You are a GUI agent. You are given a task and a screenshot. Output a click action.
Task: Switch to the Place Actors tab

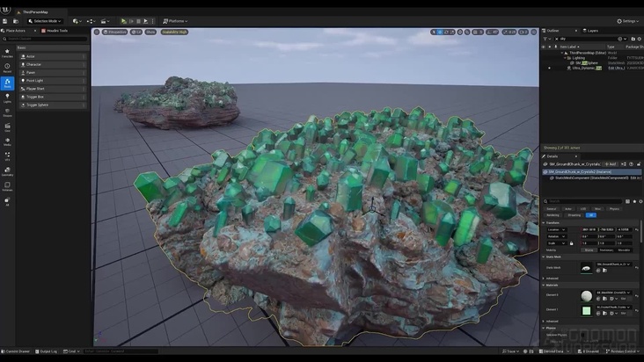point(16,31)
